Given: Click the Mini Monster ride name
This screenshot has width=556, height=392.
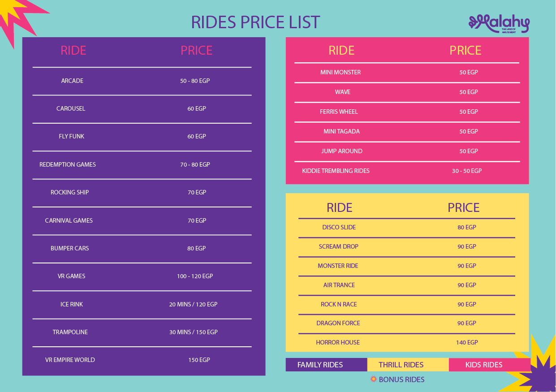Looking at the screenshot, I should [340, 72].
